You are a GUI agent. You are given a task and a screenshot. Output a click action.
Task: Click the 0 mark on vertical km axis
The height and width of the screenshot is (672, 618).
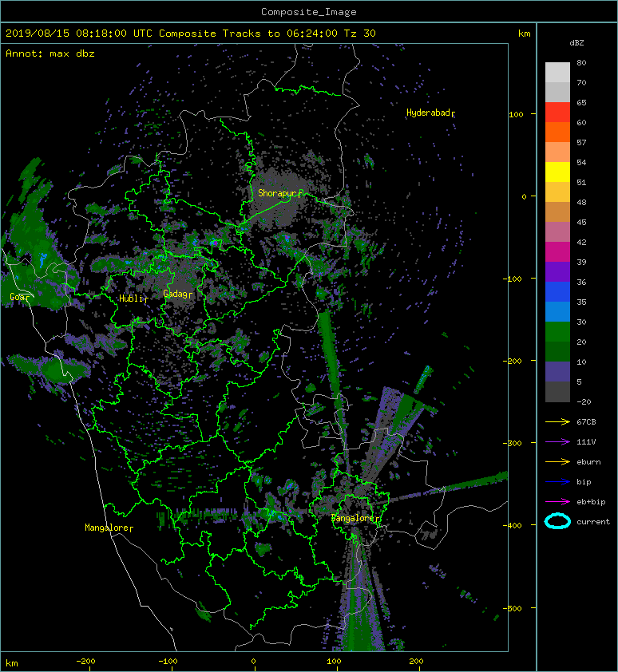pos(524,196)
